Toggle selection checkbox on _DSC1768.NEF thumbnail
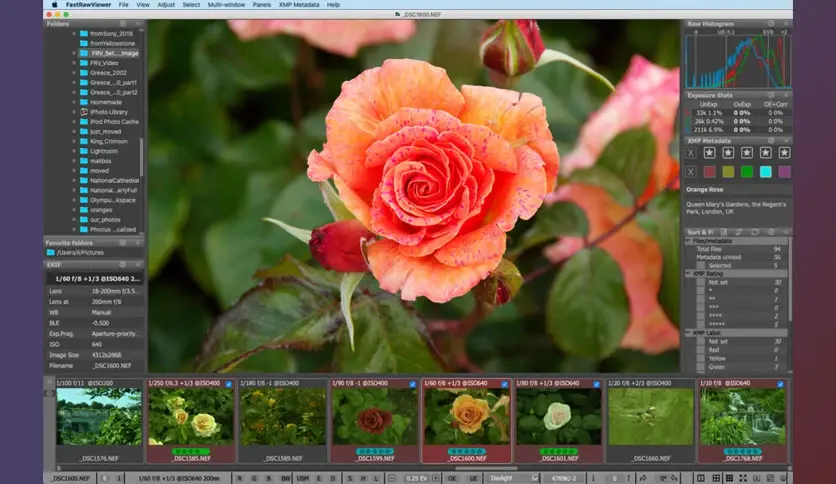The height and width of the screenshot is (484, 836). (x=781, y=384)
